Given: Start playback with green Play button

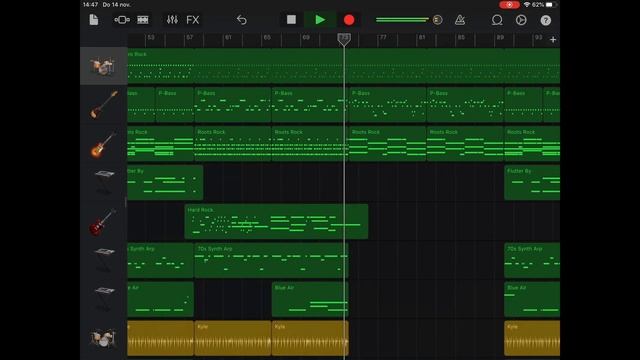Looking at the screenshot, I should point(320,20).
